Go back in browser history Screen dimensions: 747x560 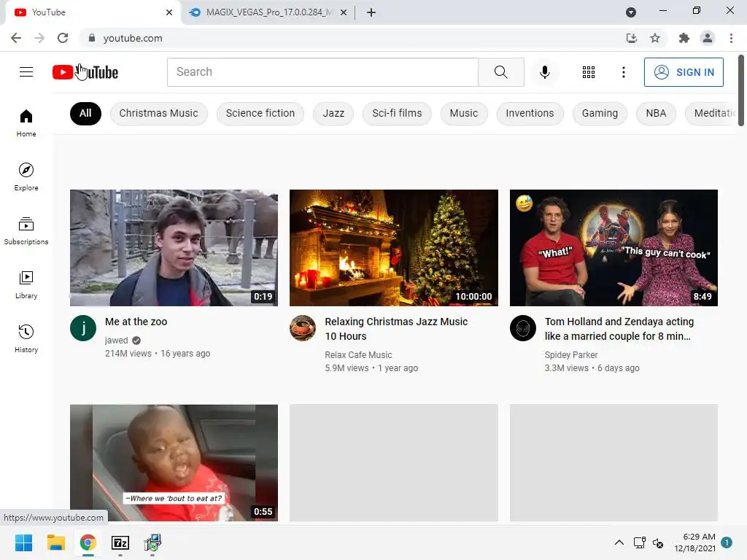pyautogui.click(x=16, y=38)
